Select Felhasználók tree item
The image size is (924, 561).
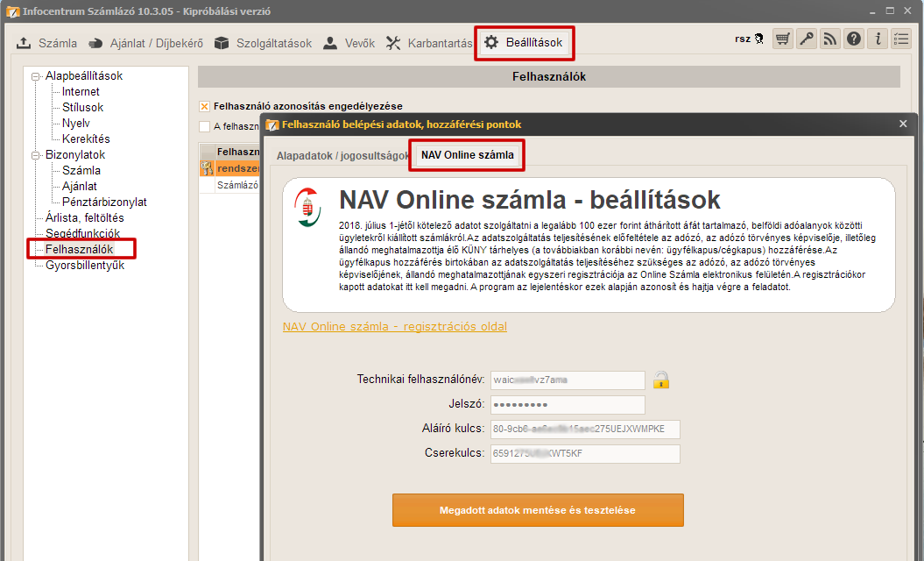pos(79,250)
